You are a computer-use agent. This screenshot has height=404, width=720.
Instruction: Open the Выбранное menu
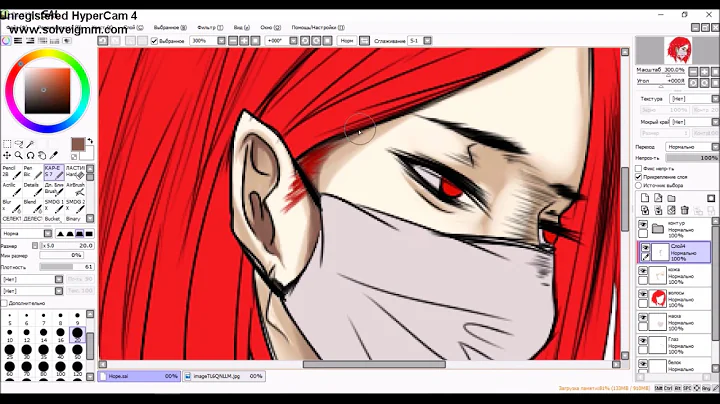pos(170,28)
